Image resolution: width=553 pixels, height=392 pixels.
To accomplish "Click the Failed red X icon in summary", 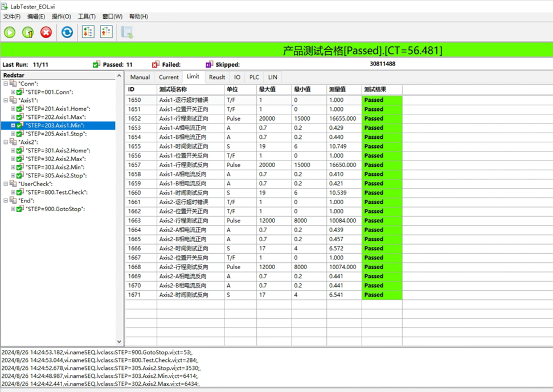I will tap(155, 64).
